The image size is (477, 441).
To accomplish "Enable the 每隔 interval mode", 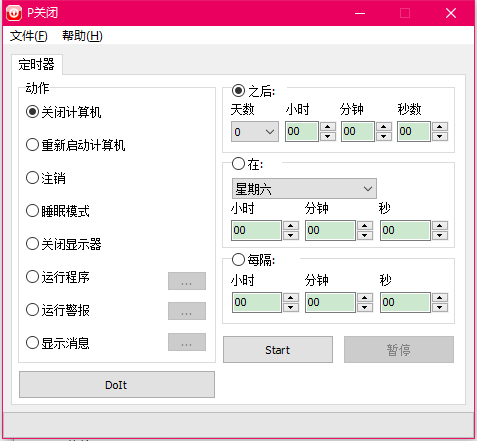I will [253, 260].
